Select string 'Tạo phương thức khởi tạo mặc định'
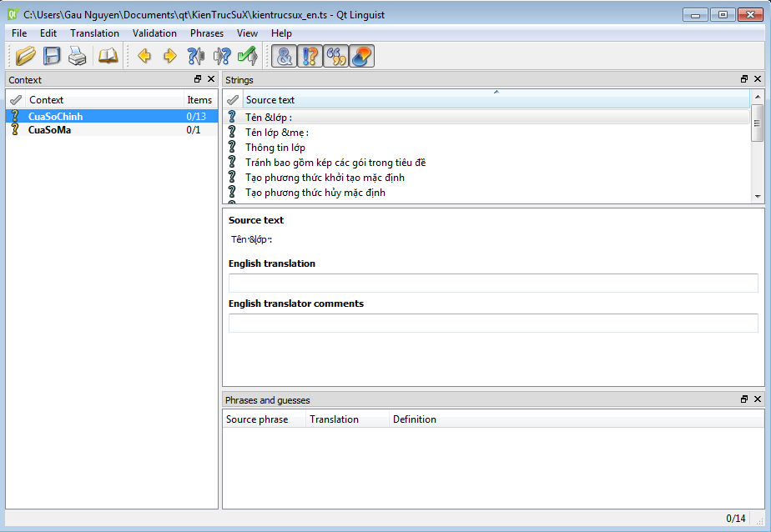 coord(486,178)
